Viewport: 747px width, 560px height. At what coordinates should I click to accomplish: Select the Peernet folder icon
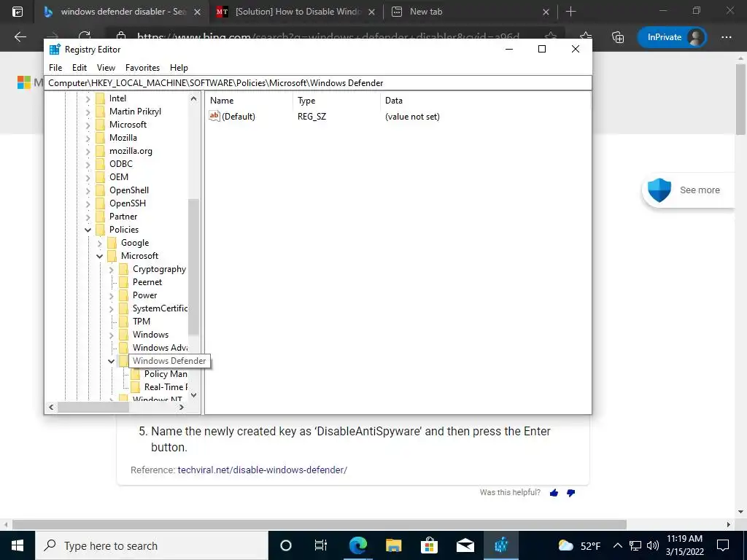[x=123, y=282]
